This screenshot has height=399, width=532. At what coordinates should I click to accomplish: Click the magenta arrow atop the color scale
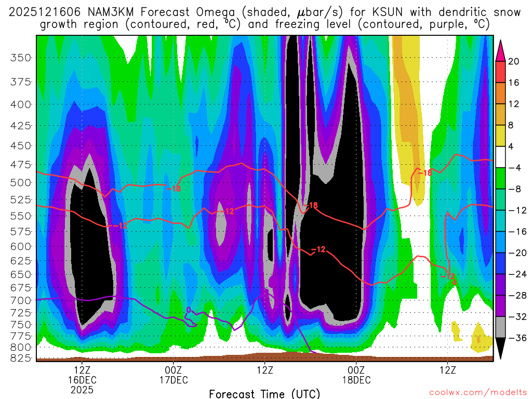(500, 51)
